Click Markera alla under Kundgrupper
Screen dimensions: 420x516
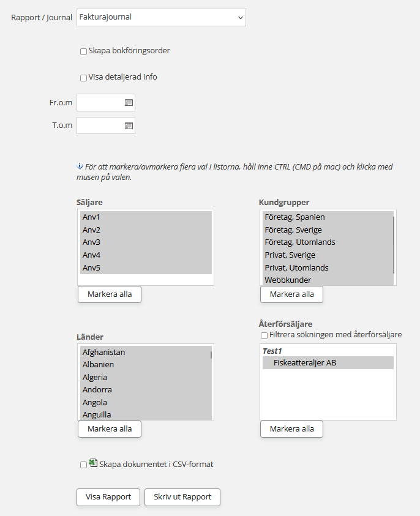coord(291,294)
